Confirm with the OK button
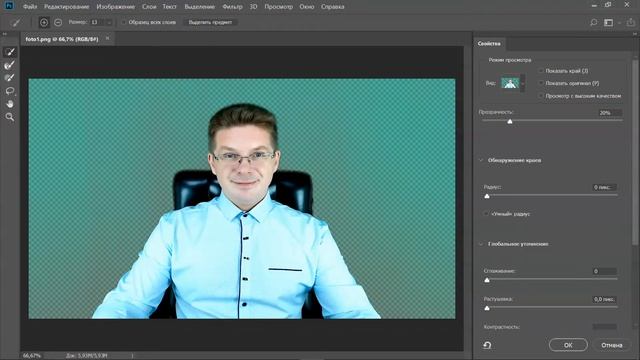 (568, 345)
